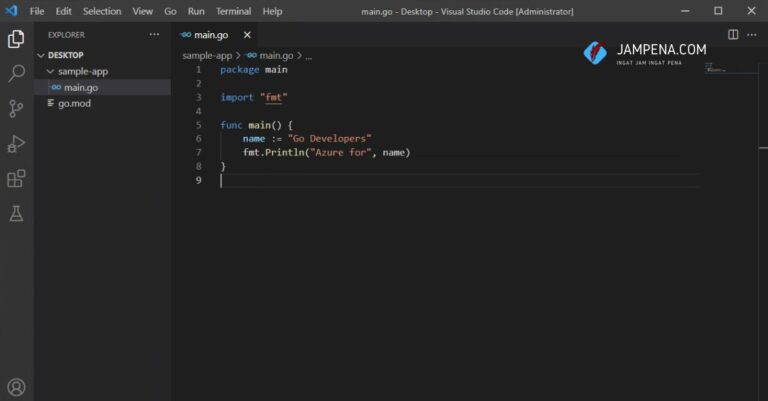The height and width of the screenshot is (401, 768).
Task: Open the Testing flask view
Action: pos(16,213)
